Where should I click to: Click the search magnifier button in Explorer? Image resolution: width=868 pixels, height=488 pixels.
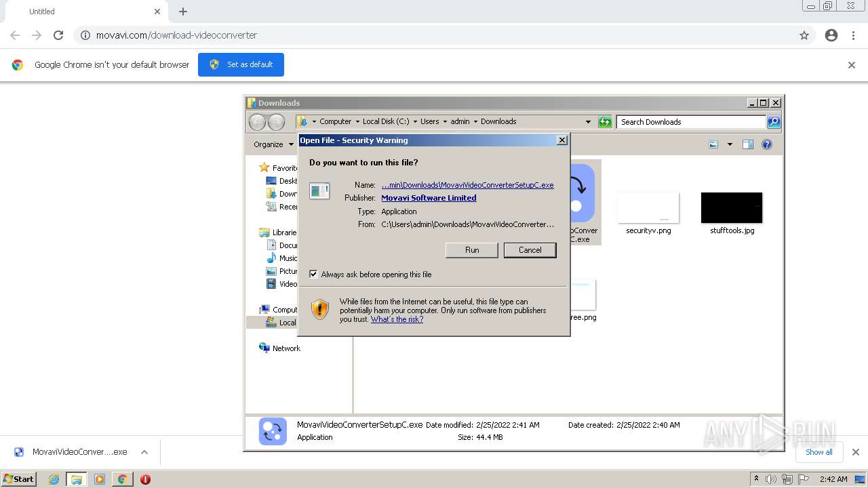[774, 122]
